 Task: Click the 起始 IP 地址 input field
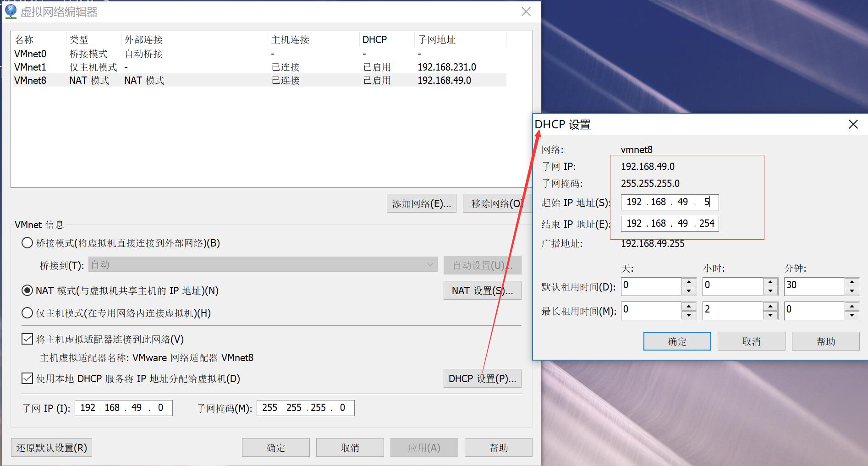pyautogui.click(x=670, y=202)
